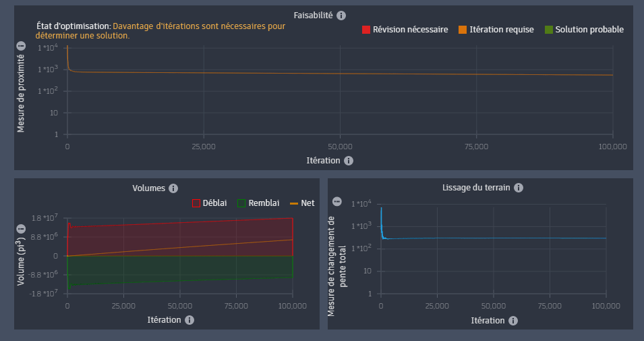
Task: Click the 'État d'optimisation:' label
Action: [x=74, y=26]
